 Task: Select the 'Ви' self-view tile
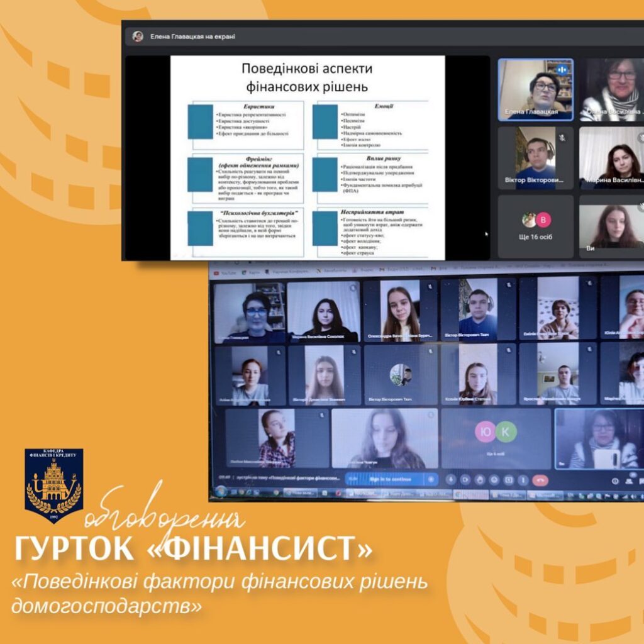coord(611,226)
